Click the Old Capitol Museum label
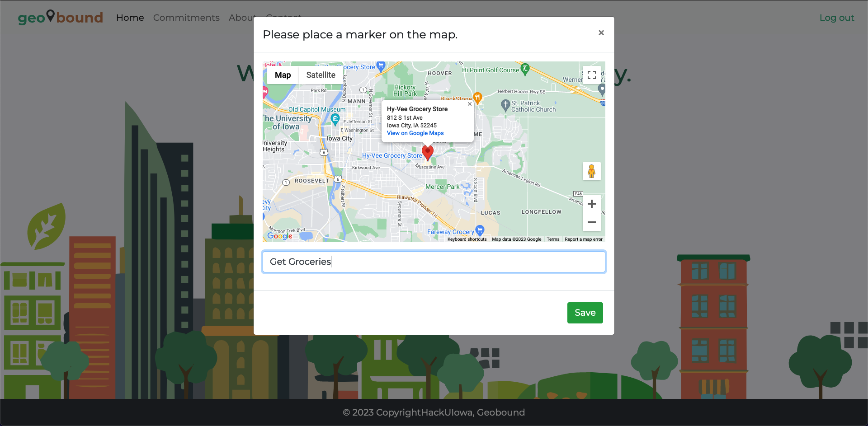Viewport: 868px width, 426px height. pos(317,109)
